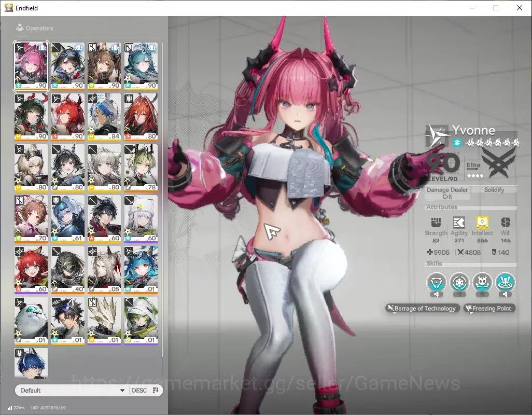The width and height of the screenshot is (532, 415).
Task: Select the black-haired level 90 operator card
Action: pyautogui.click(x=67, y=66)
